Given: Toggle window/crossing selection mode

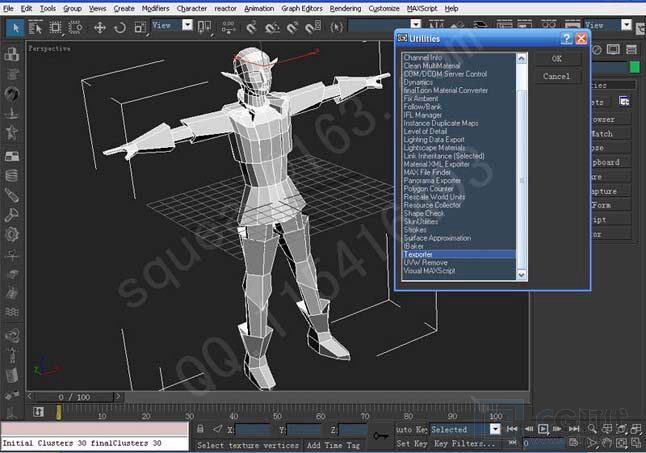Looking at the screenshot, I should (75, 28).
